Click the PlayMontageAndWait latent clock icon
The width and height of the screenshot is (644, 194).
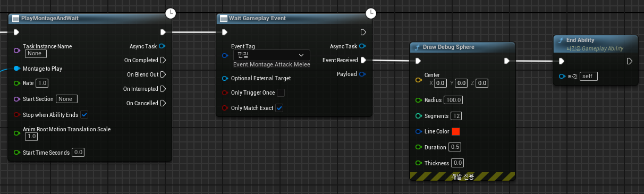pyautogui.click(x=171, y=13)
